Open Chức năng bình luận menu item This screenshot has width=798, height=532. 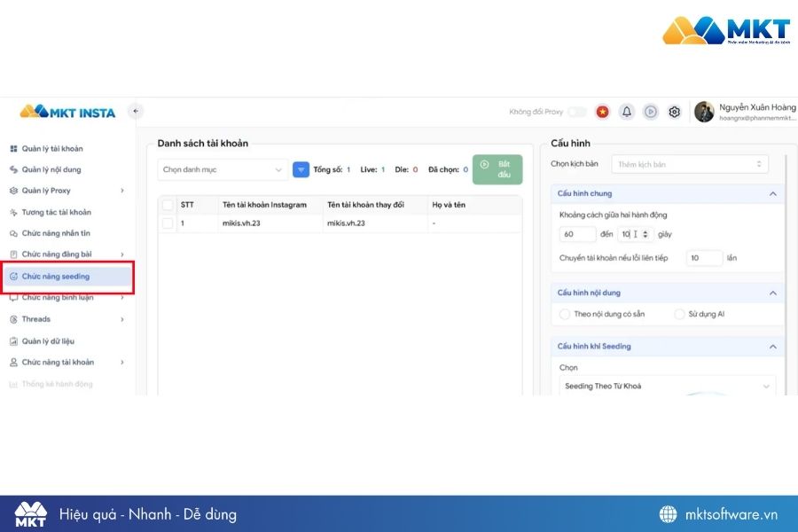pos(57,297)
